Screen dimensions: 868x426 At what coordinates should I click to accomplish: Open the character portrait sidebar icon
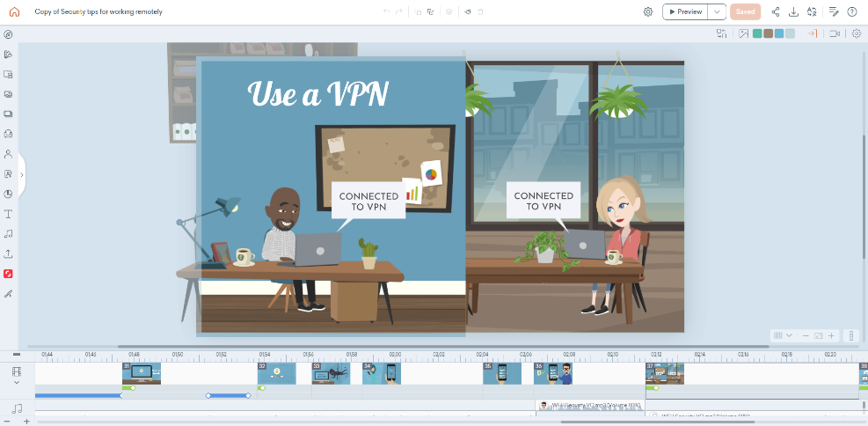(x=8, y=174)
